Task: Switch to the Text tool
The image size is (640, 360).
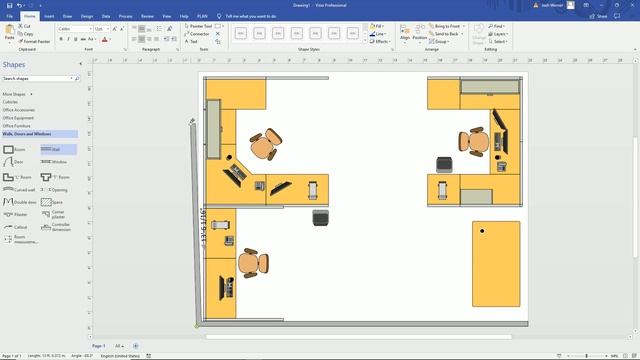Action: [x=191, y=41]
